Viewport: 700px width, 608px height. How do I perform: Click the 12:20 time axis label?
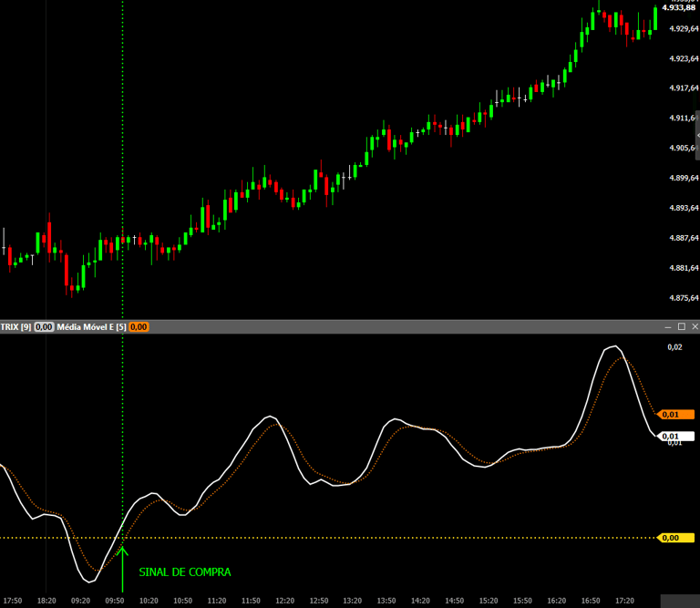tap(284, 601)
